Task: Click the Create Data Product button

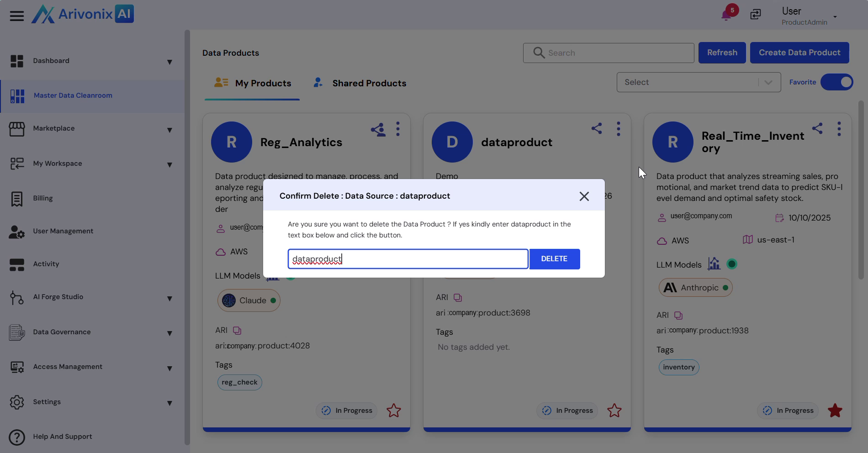Action: pyautogui.click(x=799, y=53)
